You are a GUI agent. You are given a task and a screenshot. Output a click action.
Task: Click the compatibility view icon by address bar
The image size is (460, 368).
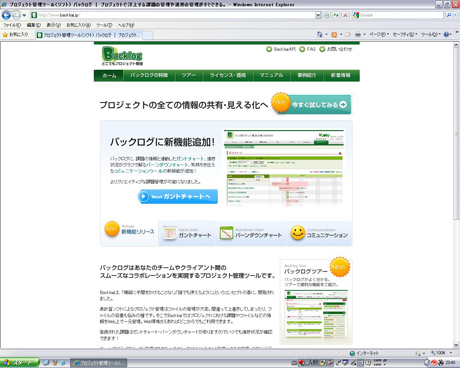tap(327, 15)
